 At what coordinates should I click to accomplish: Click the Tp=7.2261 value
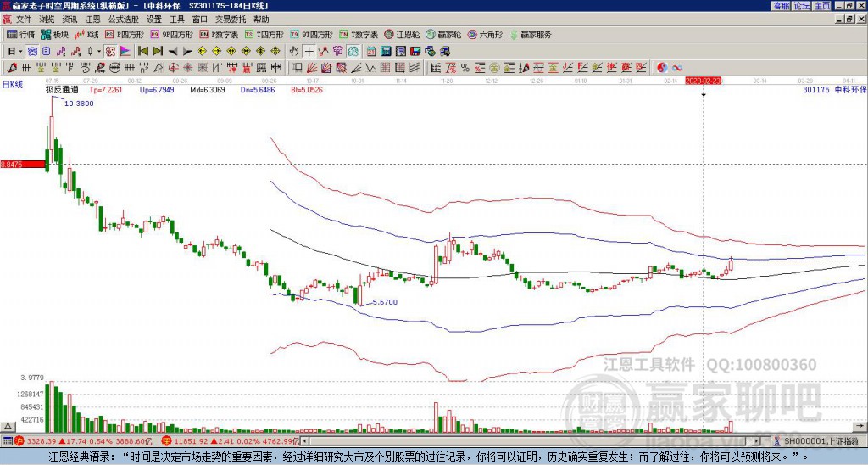(x=106, y=90)
